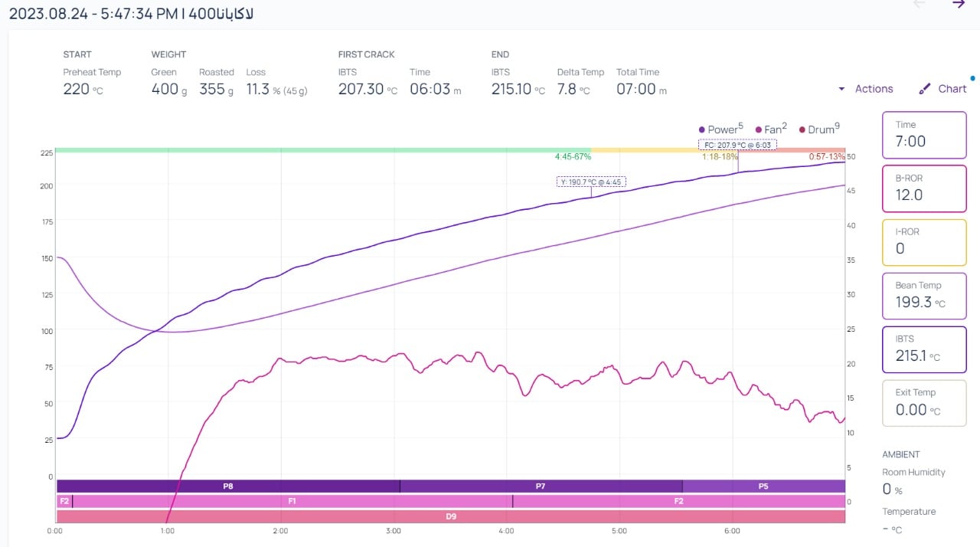Go to next roast with right arrow
Image resolution: width=980 pixels, height=547 pixels.
pos(958,4)
